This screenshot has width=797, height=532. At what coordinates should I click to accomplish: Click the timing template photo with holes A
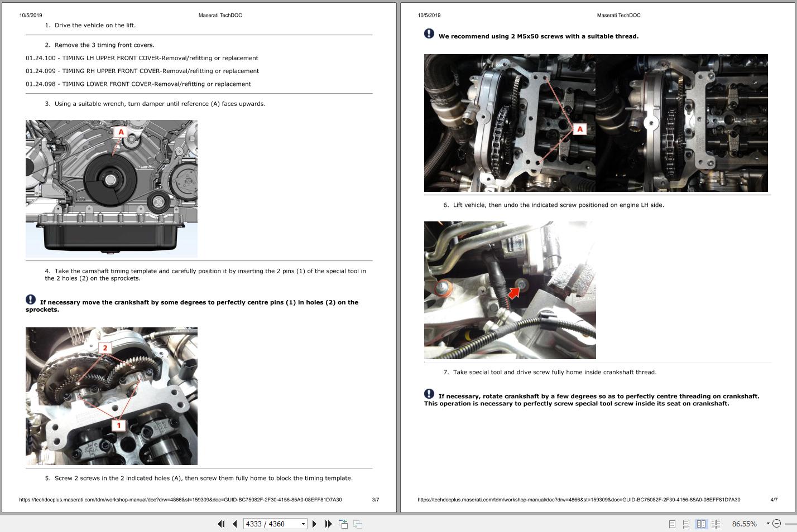(596, 123)
